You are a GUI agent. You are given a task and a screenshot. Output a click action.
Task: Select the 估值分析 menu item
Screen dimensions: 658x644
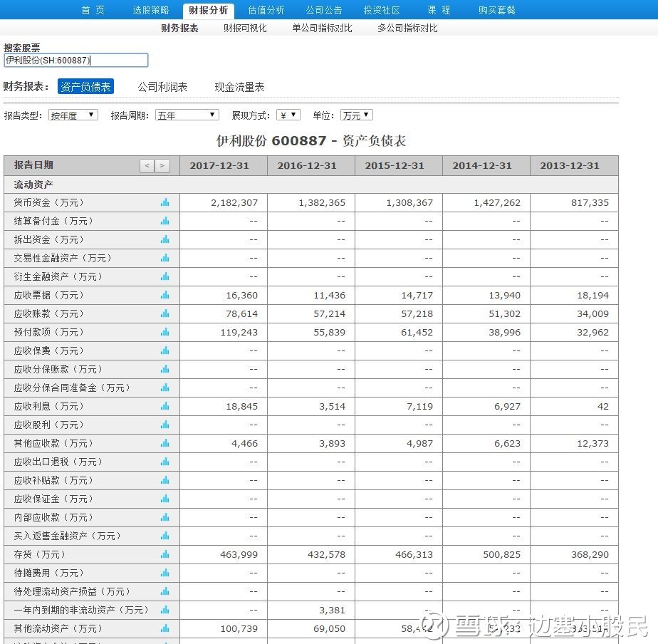266,9
